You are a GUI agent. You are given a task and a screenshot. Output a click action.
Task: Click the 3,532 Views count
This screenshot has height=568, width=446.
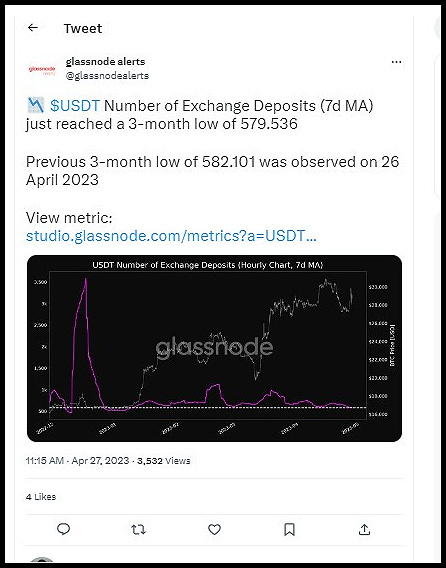pos(164,461)
